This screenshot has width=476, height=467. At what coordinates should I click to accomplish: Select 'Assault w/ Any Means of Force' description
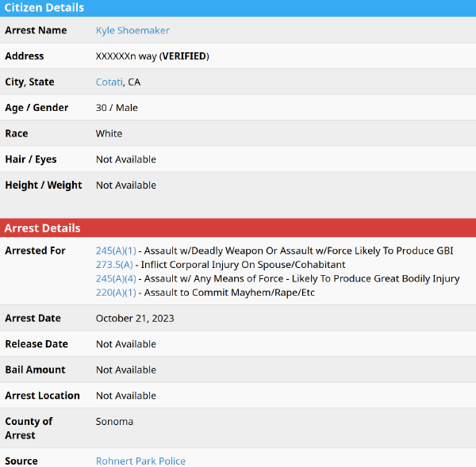[x=301, y=279]
